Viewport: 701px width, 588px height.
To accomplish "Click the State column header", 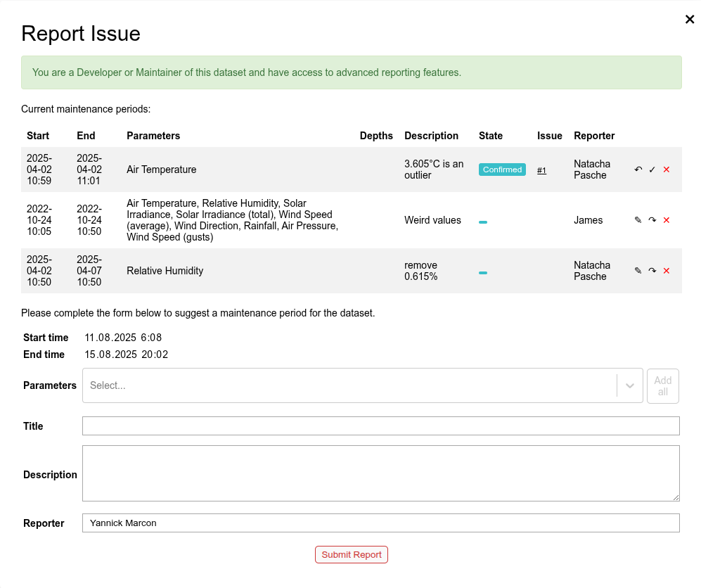I will 491,136.
